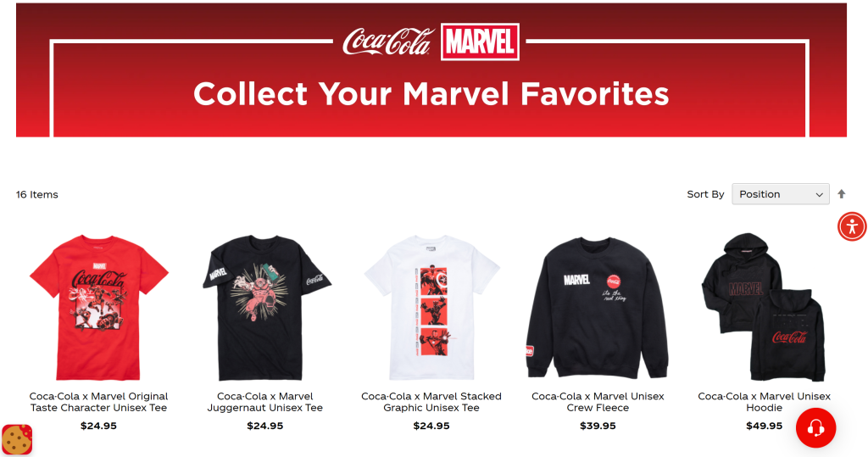This screenshot has height=457, width=868.
Task: View the red Original Taste Character tee image
Action: pos(98,307)
